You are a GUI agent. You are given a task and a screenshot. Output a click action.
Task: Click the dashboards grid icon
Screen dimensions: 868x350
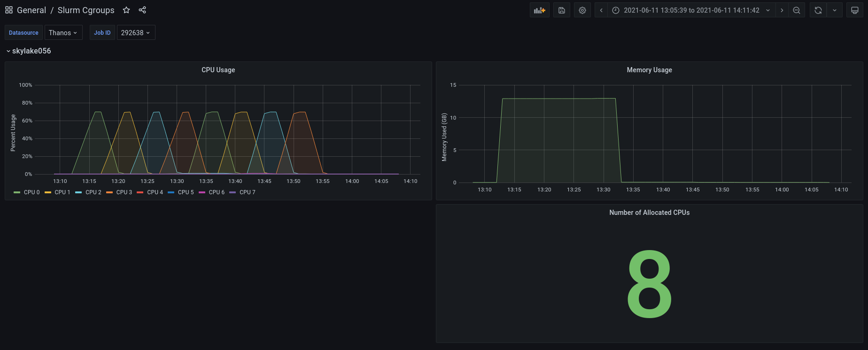click(x=9, y=10)
